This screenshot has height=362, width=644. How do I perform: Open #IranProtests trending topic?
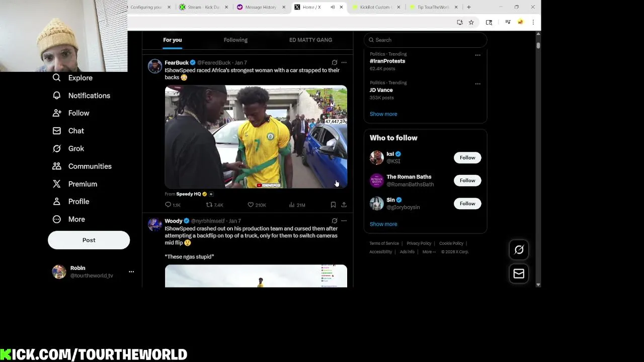[x=387, y=61]
